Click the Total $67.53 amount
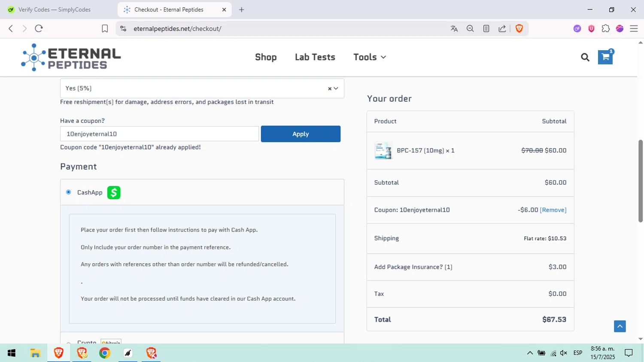This screenshot has width=644, height=362. click(x=554, y=319)
